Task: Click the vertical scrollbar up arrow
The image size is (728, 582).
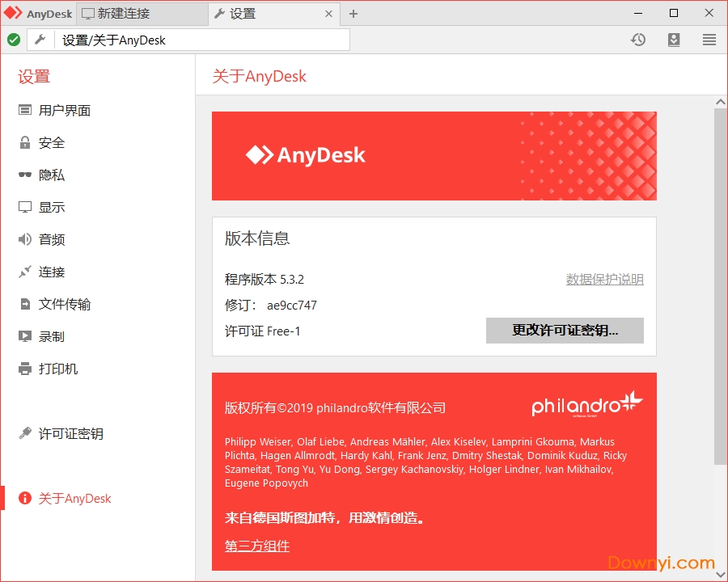Action: 720,101
